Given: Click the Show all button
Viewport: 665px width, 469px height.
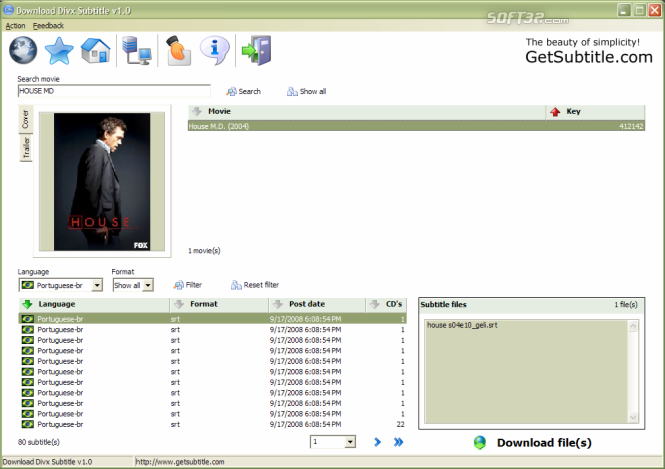Looking at the screenshot, I should (x=306, y=91).
